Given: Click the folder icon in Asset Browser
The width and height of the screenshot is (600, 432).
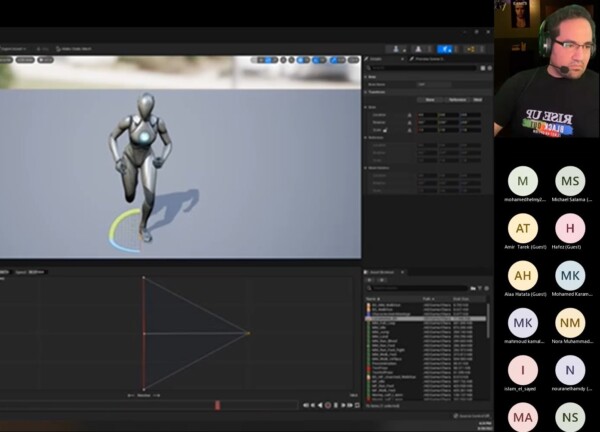Looking at the screenshot, I should [x=472, y=289].
